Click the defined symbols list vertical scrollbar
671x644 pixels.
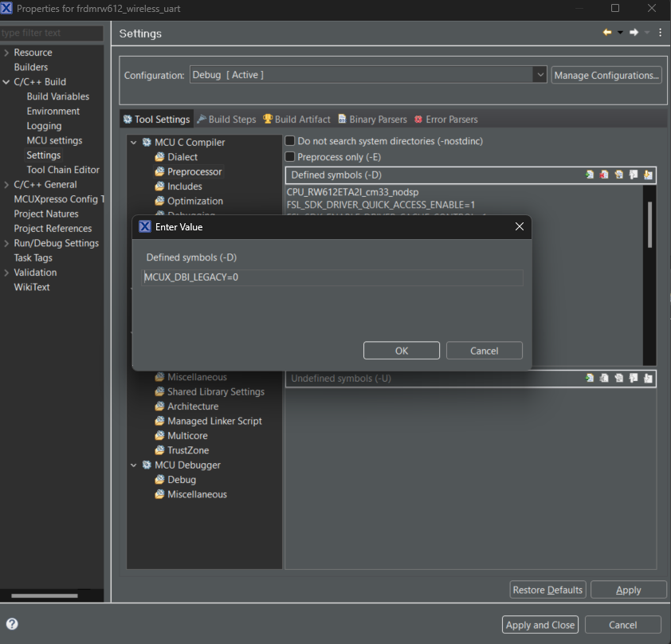coord(649,225)
